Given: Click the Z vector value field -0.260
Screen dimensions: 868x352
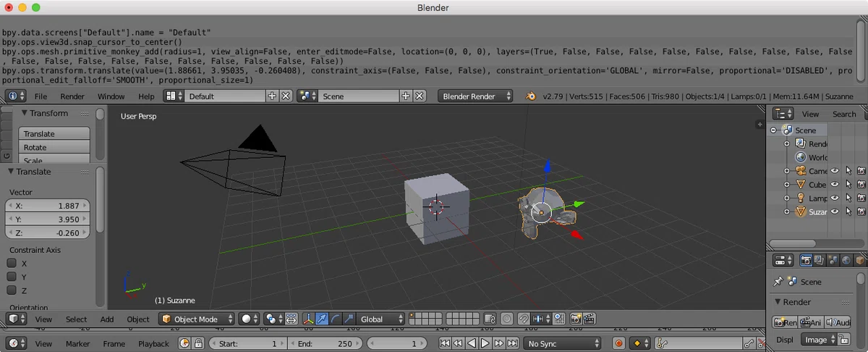Looking at the screenshot, I should pos(48,232).
